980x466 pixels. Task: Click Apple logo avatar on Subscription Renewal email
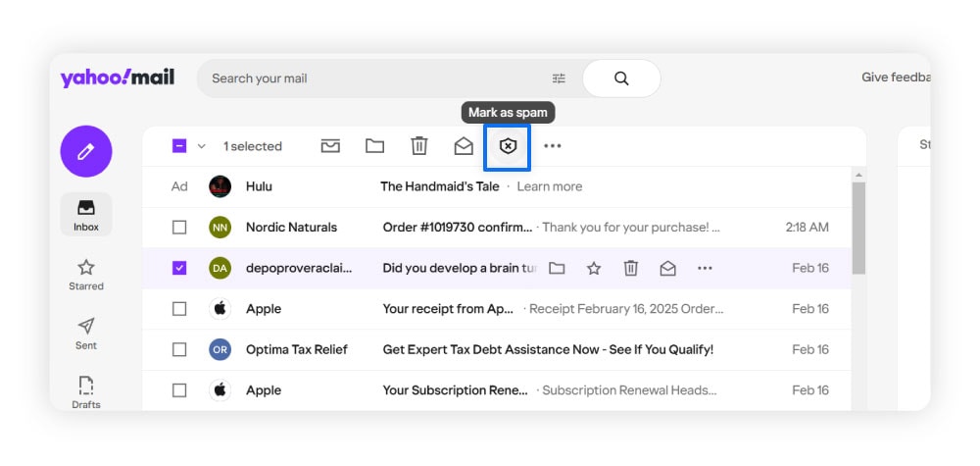tap(220, 389)
